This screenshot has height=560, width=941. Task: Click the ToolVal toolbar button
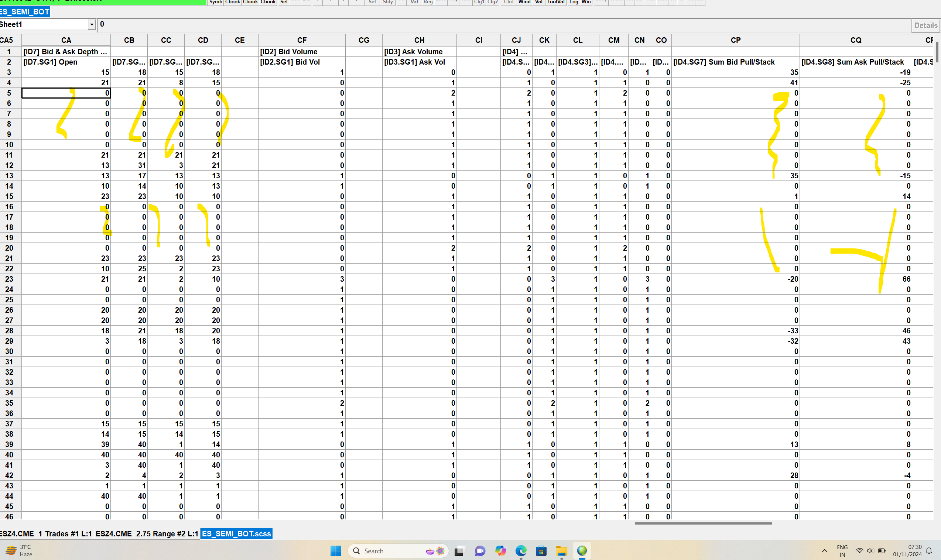tap(555, 2)
